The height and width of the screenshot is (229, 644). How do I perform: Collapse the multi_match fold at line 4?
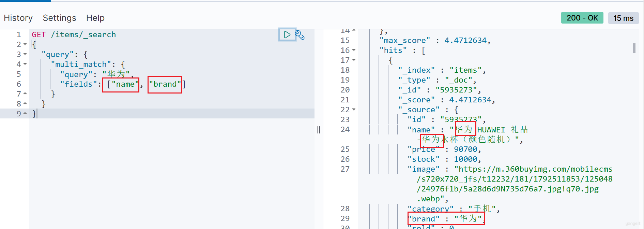coord(25,64)
